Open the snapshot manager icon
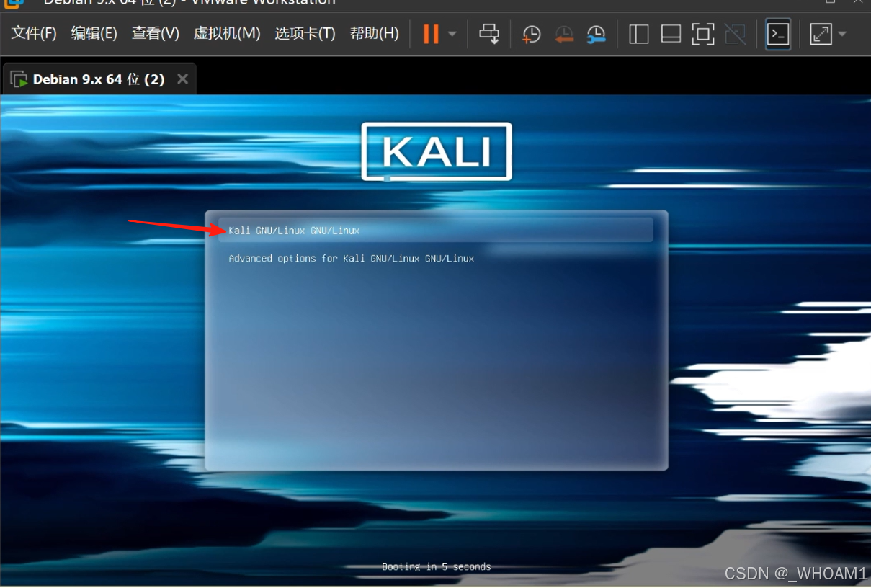 point(596,34)
